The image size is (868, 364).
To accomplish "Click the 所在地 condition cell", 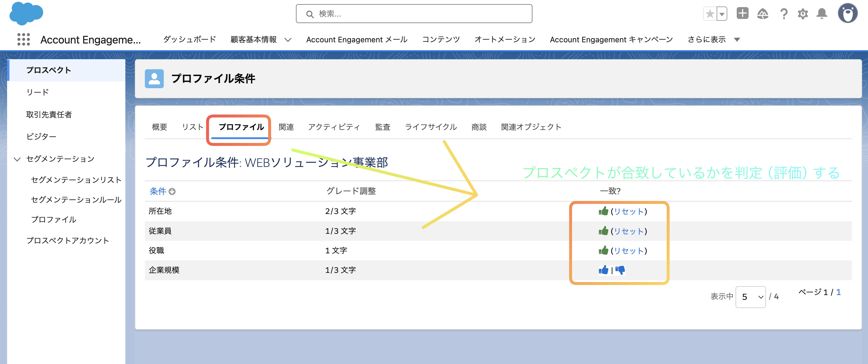I will [x=160, y=211].
